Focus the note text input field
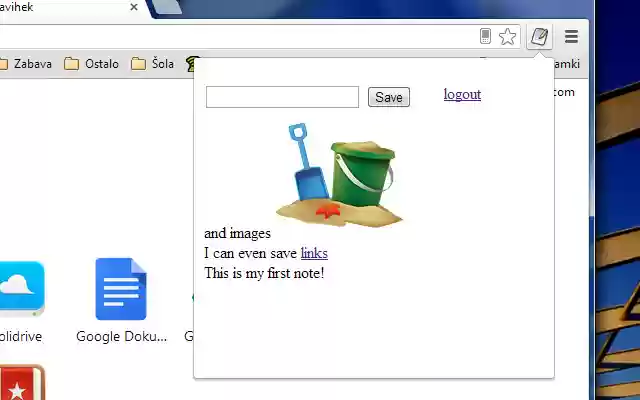640x400 pixels. (282, 97)
